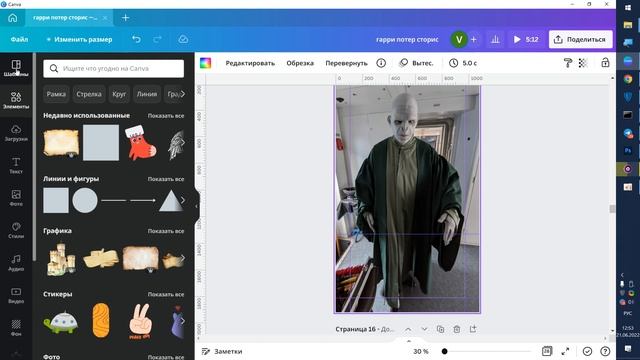Open the checkmark status icon

587,351
